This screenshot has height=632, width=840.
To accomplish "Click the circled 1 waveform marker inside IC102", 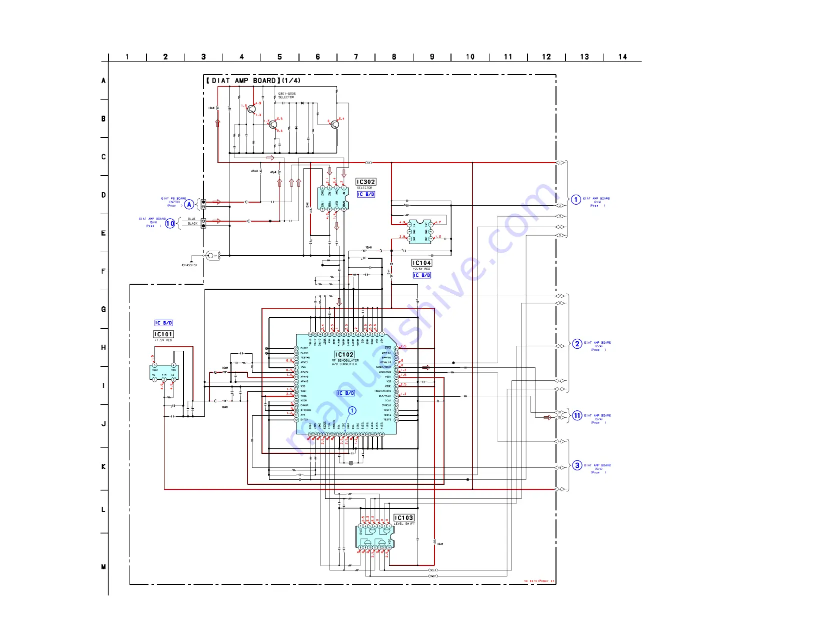I will tap(352, 410).
